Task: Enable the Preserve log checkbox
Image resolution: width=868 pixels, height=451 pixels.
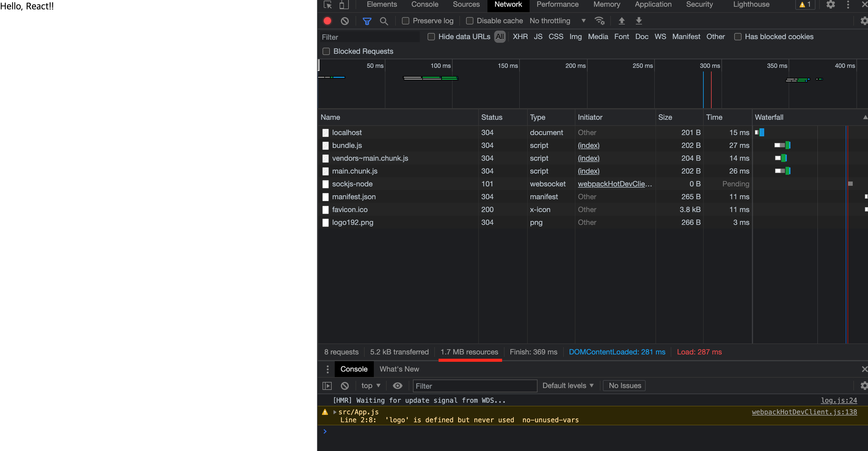Action: point(406,21)
